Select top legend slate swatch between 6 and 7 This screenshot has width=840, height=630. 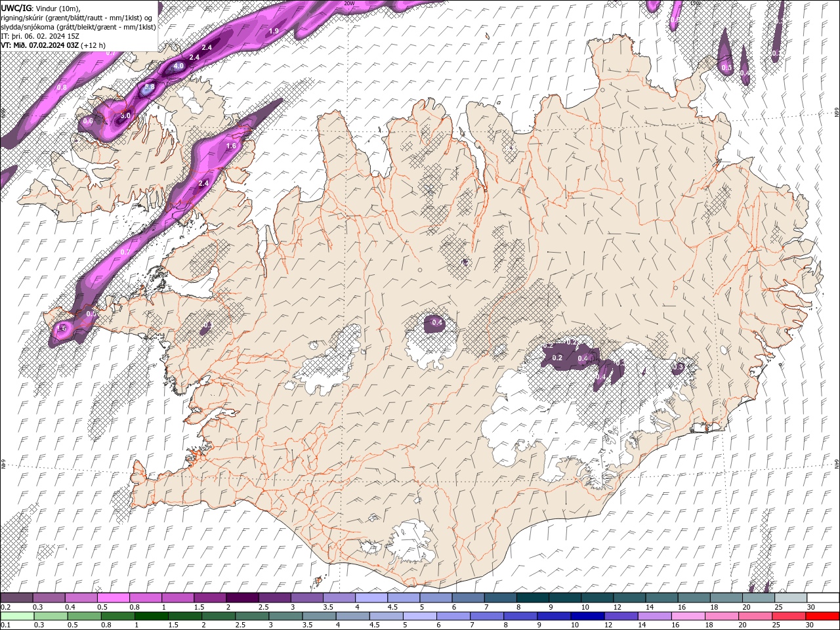click(467, 598)
